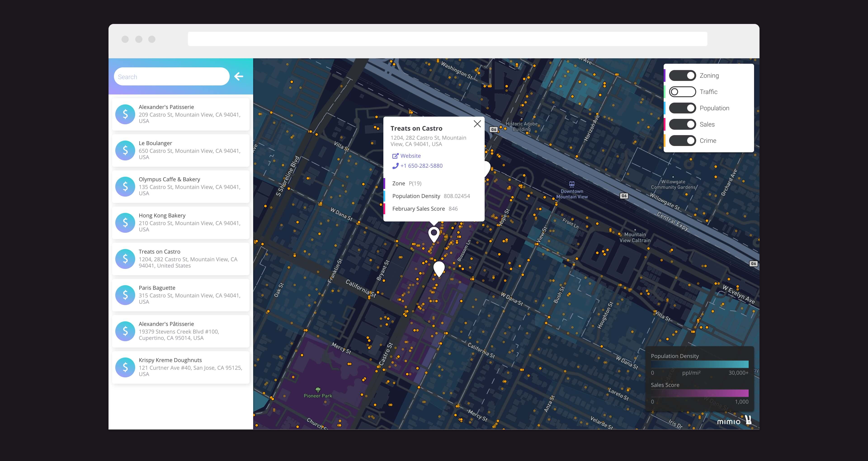Viewport: 868px width, 461px height.
Task: Click the Zone P(19) row
Action: [x=434, y=183]
